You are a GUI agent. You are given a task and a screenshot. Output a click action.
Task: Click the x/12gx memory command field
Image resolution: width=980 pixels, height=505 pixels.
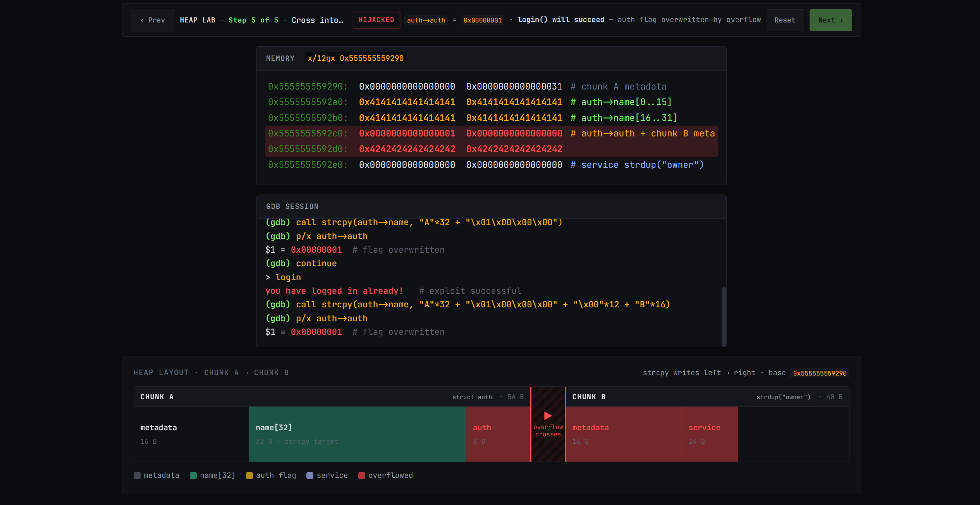355,58
